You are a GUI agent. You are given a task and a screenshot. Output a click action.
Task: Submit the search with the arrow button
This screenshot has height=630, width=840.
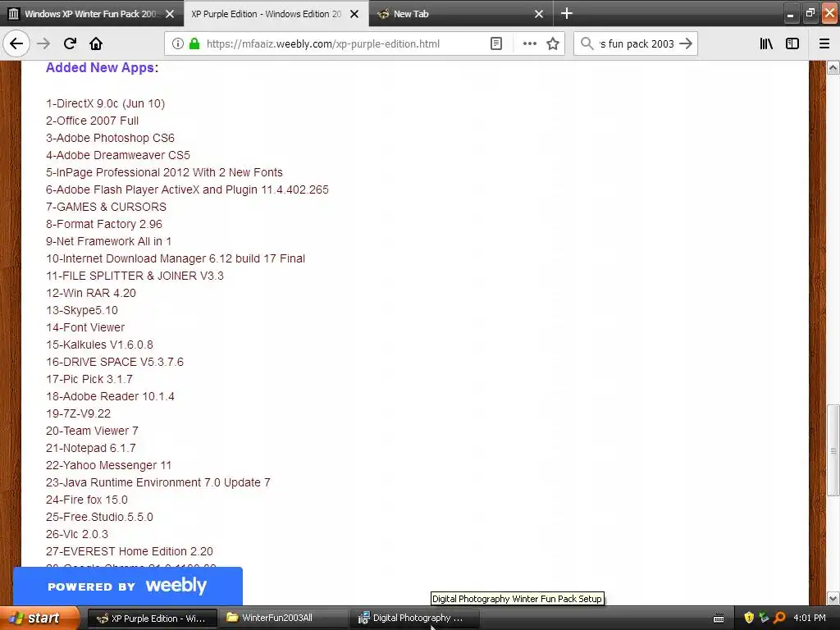point(686,44)
